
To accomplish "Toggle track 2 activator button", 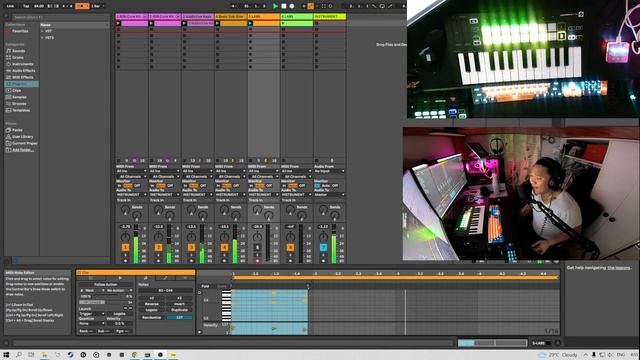I will pos(158,247).
